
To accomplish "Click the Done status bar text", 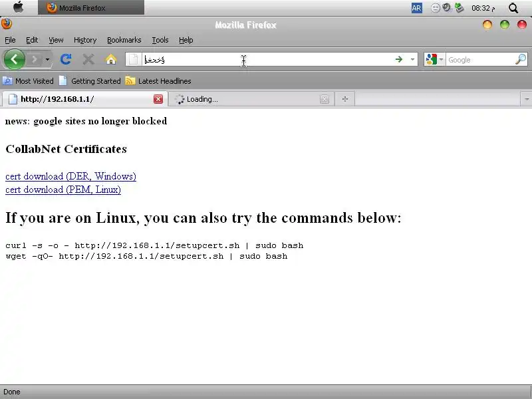I will 12,392.
